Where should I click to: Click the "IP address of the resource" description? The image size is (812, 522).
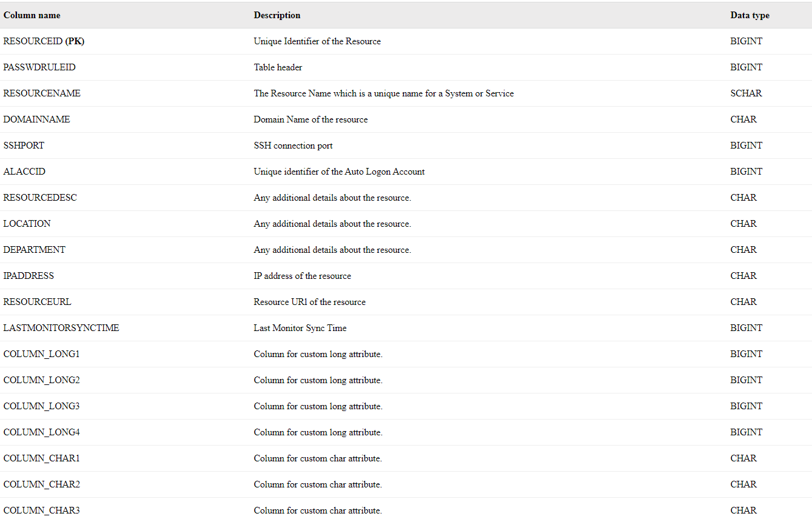point(302,276)
